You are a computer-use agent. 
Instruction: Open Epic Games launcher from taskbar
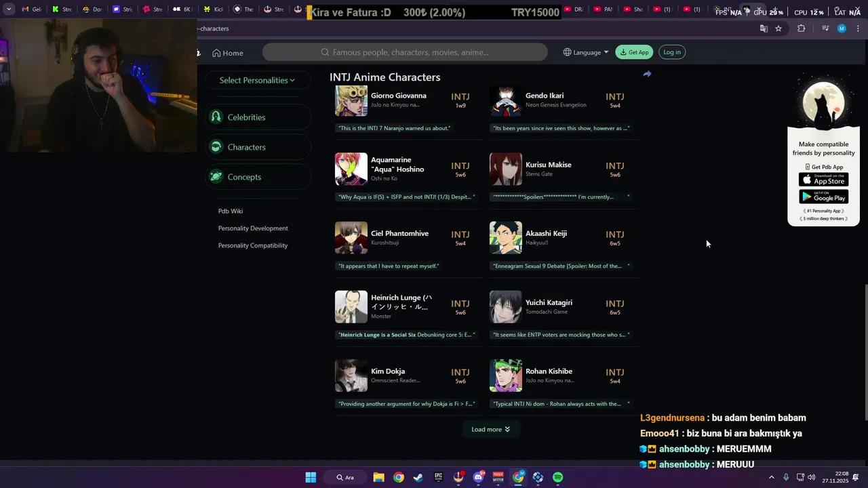pyautogui.click(x=439, y=477)
